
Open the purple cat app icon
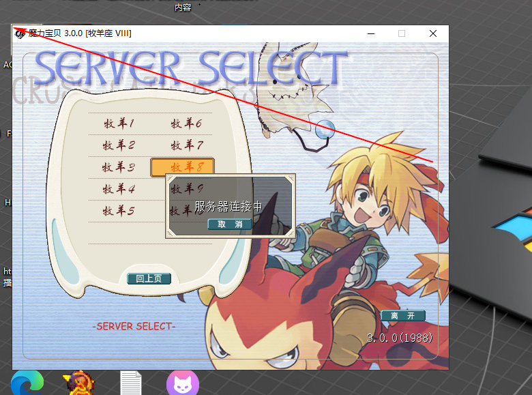point(183,383)
